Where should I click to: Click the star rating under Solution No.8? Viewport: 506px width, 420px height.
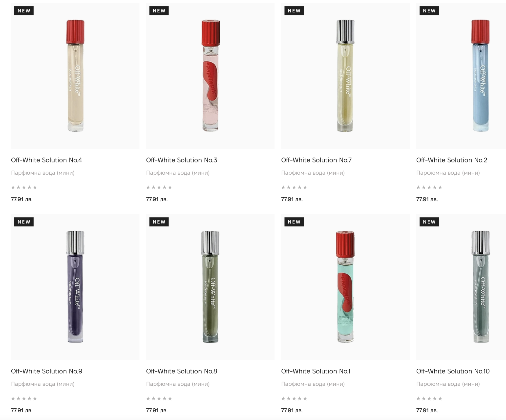159,399
